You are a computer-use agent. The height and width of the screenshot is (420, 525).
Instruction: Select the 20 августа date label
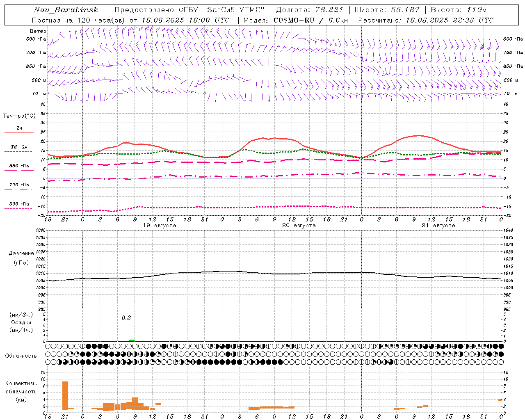(299, 226)
